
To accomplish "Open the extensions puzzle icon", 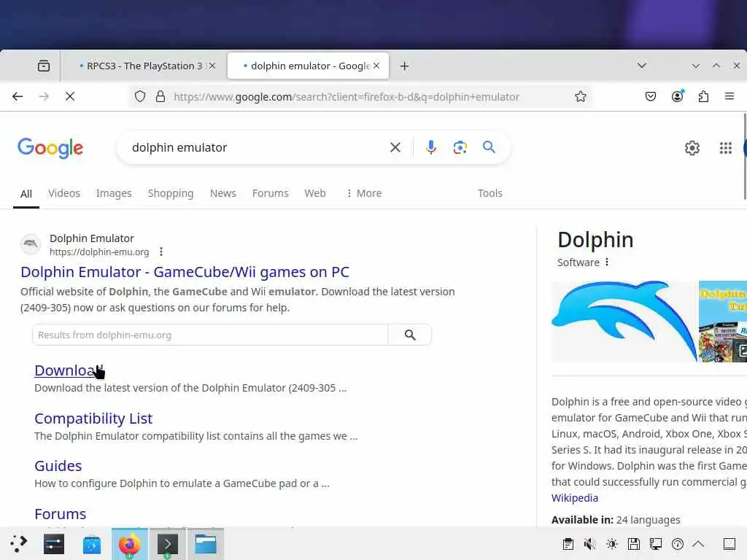I will tap(704, 97).
